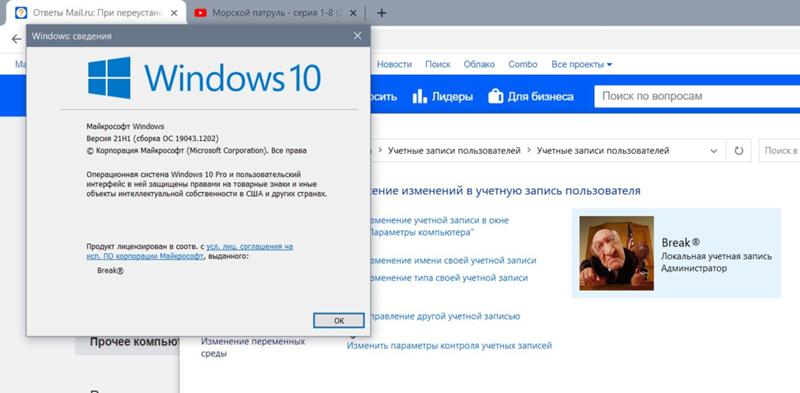The height and width of the screenshot is (393, 800).
Task: Click the YouTube tab favicon
Action: (x=201, y=13)
